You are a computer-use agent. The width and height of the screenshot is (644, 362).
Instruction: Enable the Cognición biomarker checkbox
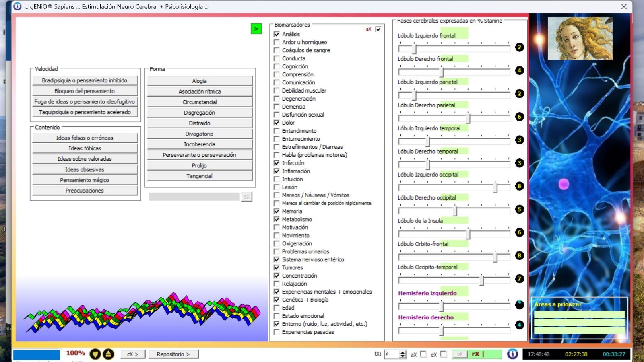pyautogui.click(x=277, y=66)
